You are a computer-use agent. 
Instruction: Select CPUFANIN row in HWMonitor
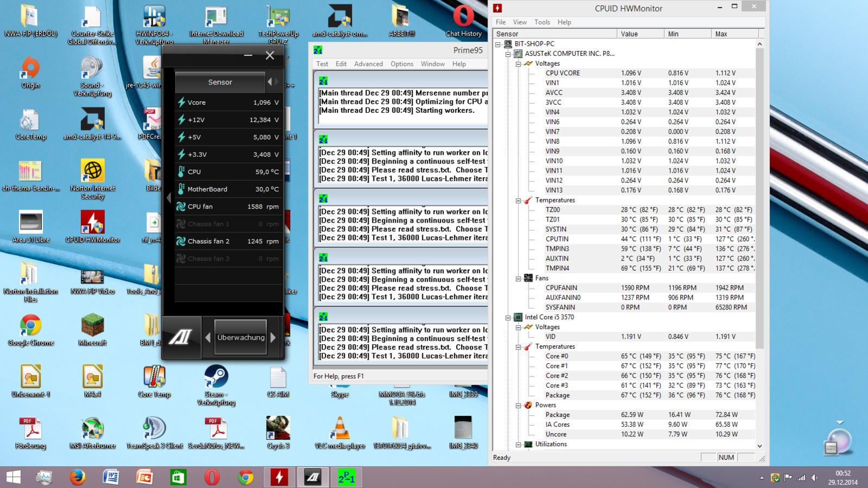click(649, 288)
